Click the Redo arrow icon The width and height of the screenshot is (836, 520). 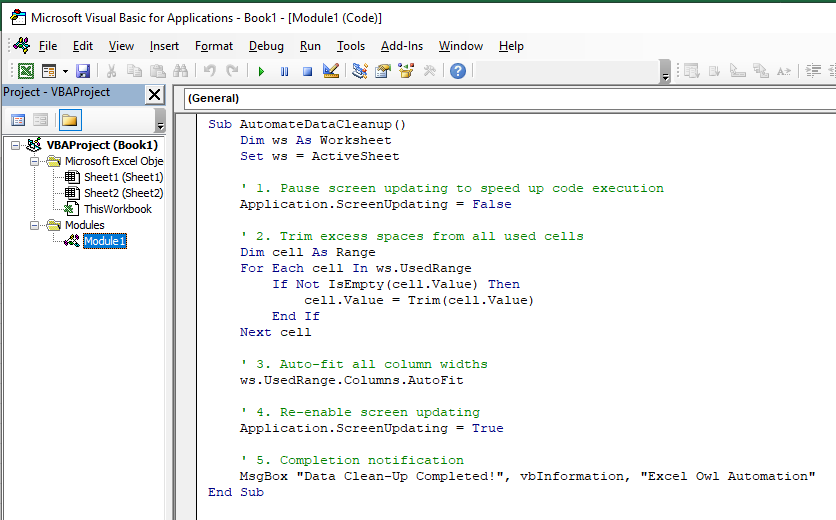(232, 71)
